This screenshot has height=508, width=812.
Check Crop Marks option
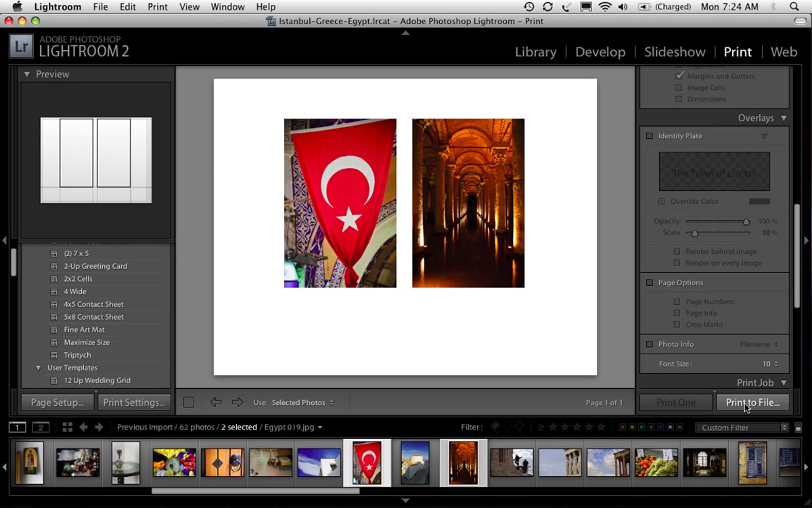pos(677,324)
